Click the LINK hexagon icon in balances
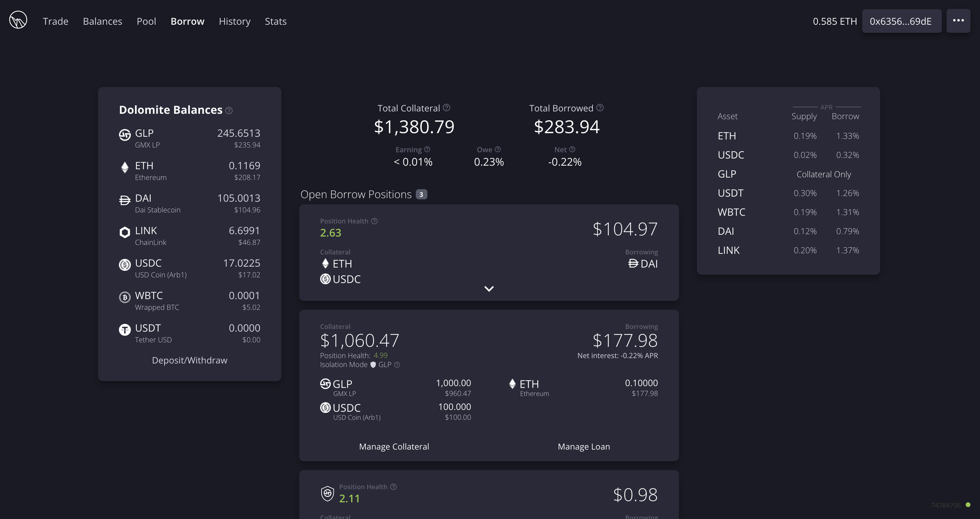 click(125, 232)
